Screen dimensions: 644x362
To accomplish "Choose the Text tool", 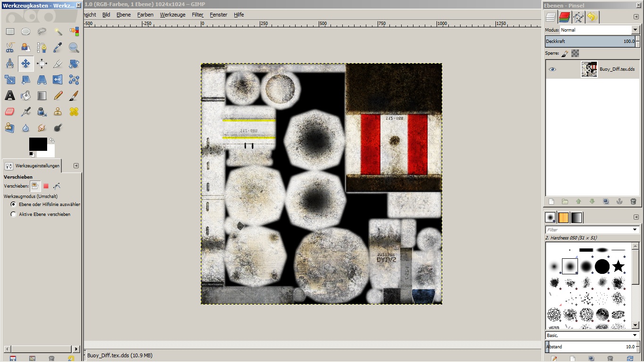I will pyautogui.click(x=10, y=96).
